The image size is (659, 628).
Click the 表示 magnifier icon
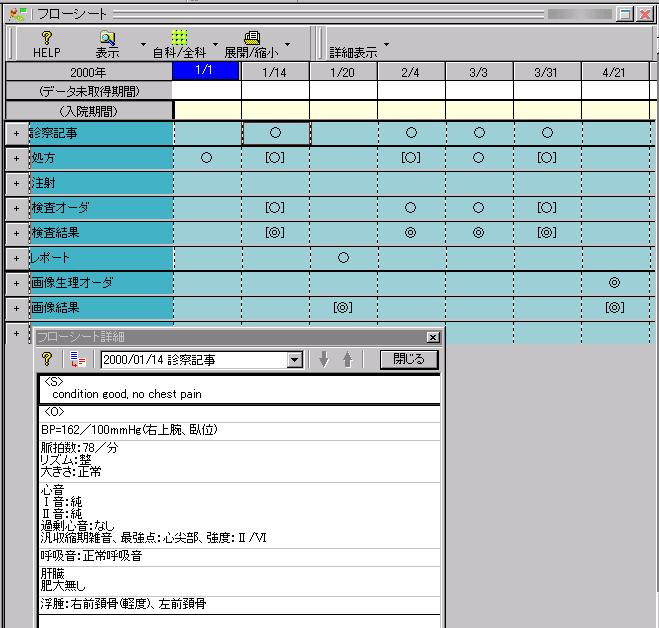[x=107, y=37]
